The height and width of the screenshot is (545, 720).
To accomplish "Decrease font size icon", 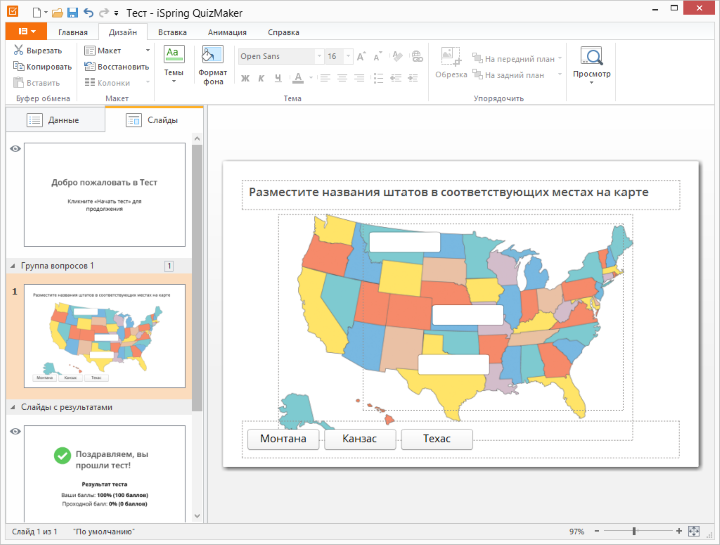I will (x=377, y=56).
